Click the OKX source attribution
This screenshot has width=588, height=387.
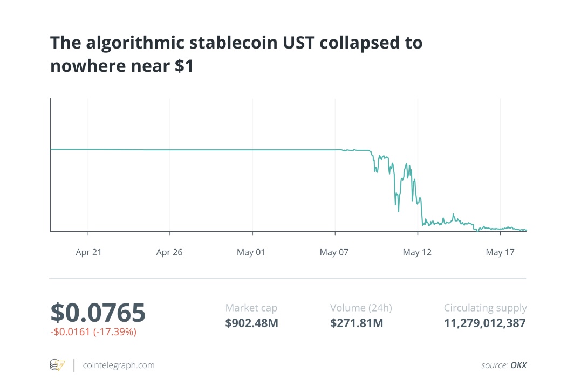tap(517, 365)
